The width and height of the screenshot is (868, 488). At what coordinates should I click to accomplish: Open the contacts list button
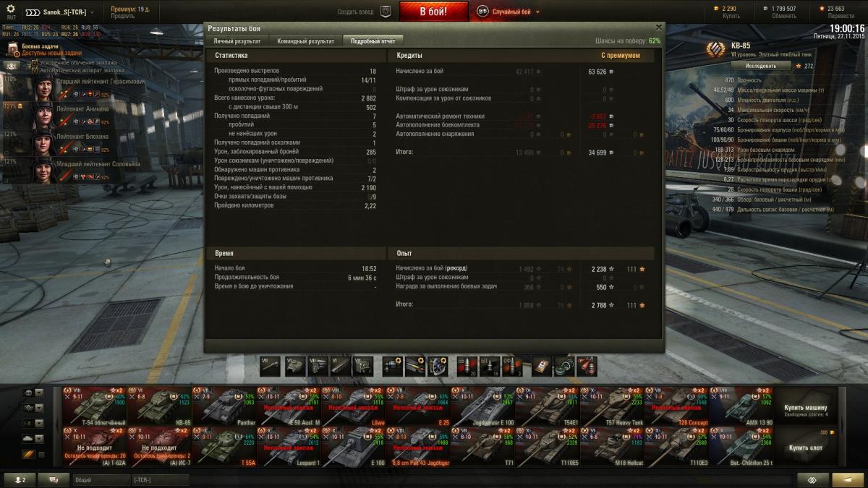[20, 480]
